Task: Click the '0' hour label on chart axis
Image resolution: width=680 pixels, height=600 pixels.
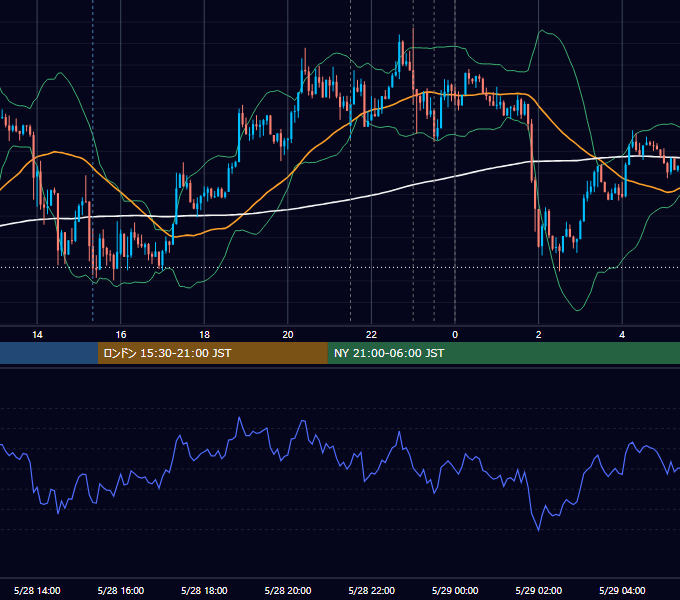Action: coord(455,335)
